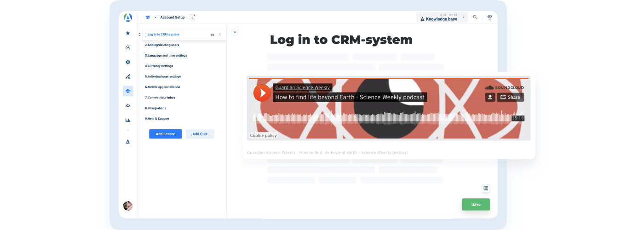Select lesson 4.Currency Settings

[159, 66]
